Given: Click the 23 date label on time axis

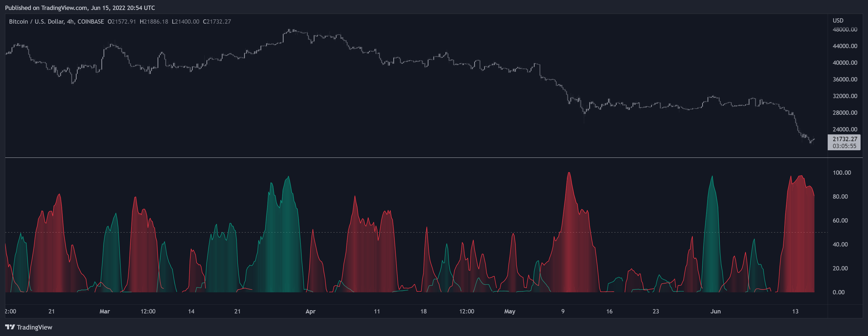Looking at the screenshot, I should click(655, 311).
